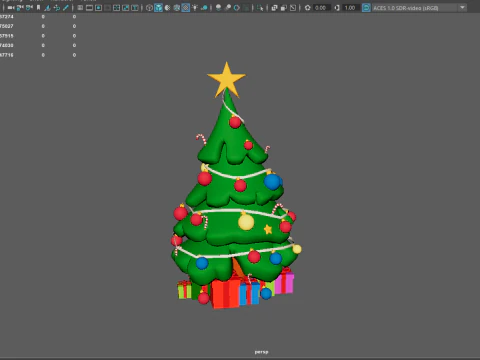The image size is (480, 360).
Task: Toggle the Safe Action overlay
Action: pyautogui.click(x=126, y=8)
